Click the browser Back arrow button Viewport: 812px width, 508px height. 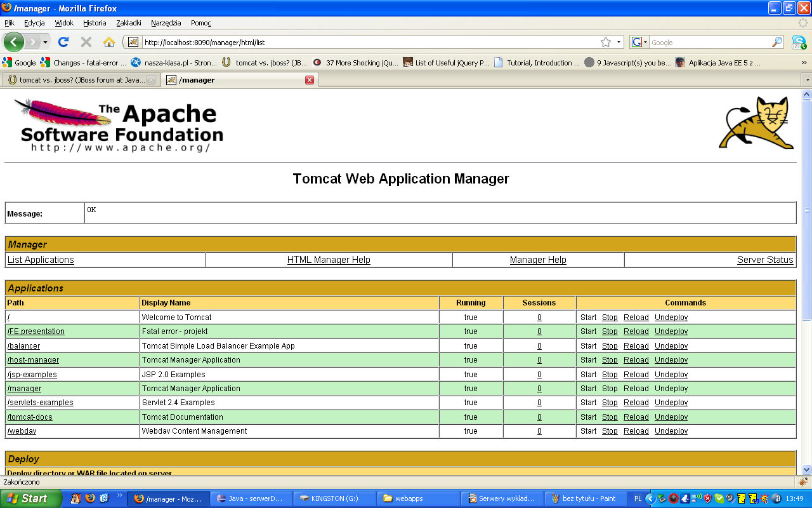coord(14,42)
